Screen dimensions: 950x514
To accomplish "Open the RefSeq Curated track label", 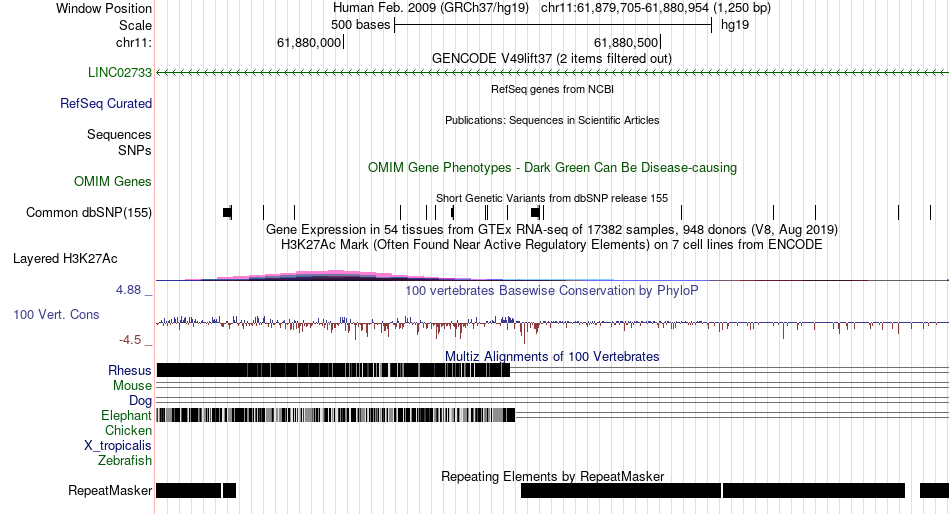I will click(x=106, y=103).
